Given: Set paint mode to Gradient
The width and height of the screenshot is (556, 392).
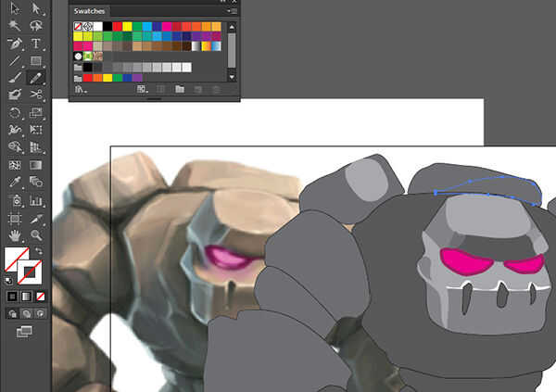Looking at the screenshot, I should [x=26, y=297].
